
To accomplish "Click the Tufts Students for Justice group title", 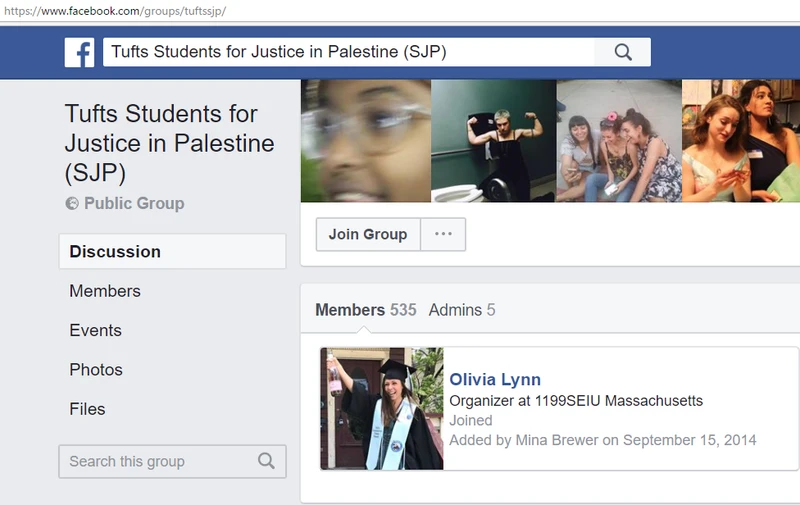I will point(169,143).
